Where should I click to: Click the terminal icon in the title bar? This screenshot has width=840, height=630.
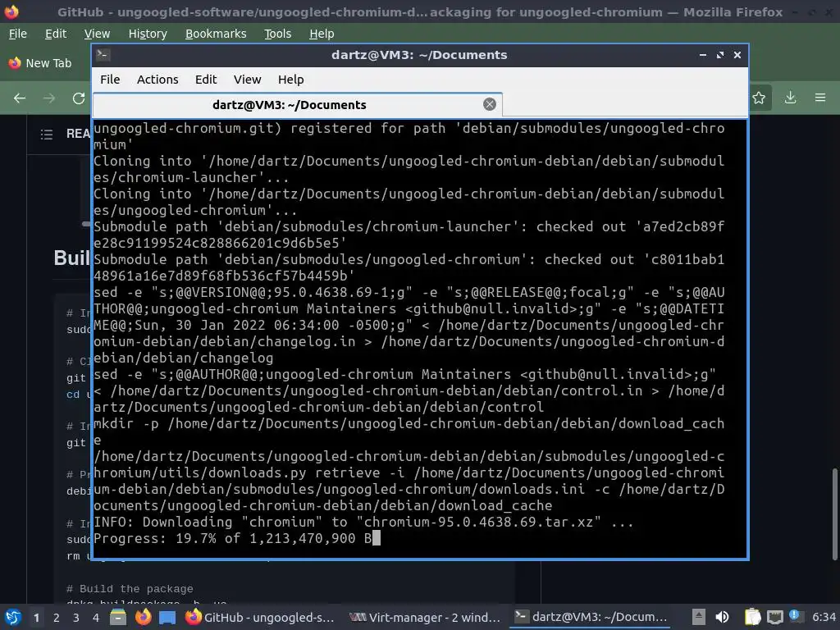[x=103, y=55]
